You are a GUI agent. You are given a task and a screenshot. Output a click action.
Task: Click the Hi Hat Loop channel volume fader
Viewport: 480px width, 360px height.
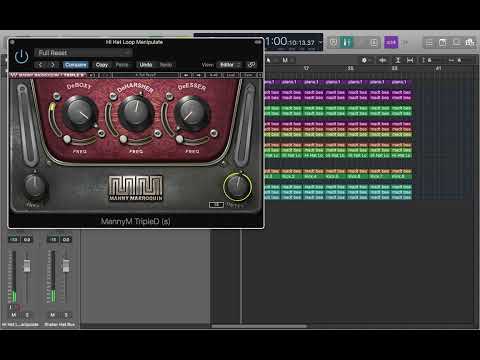27,265
